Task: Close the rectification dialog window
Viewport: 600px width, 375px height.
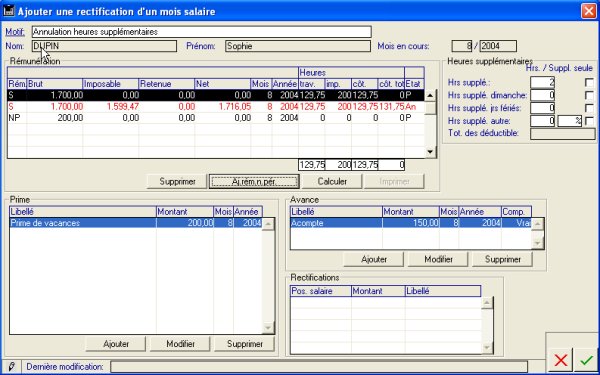Action: coord(589,11)
